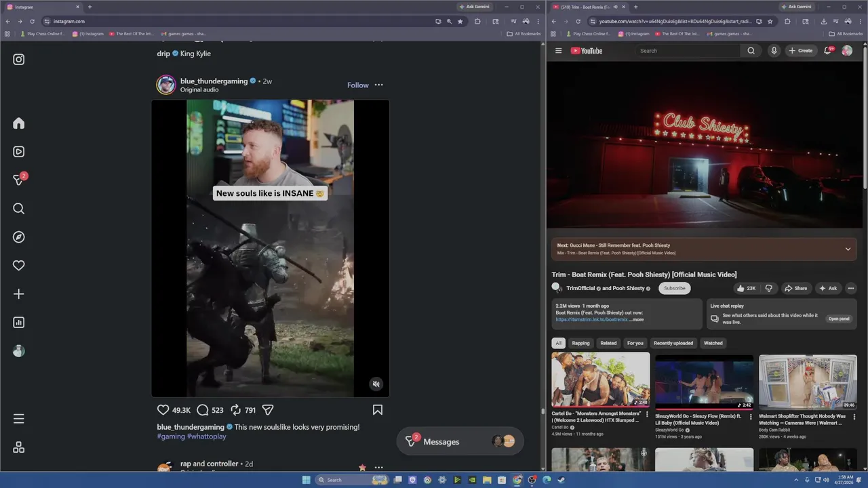Select the Related filter chip
The width and height of the screenshot is (868, 488).
point(608,343)
